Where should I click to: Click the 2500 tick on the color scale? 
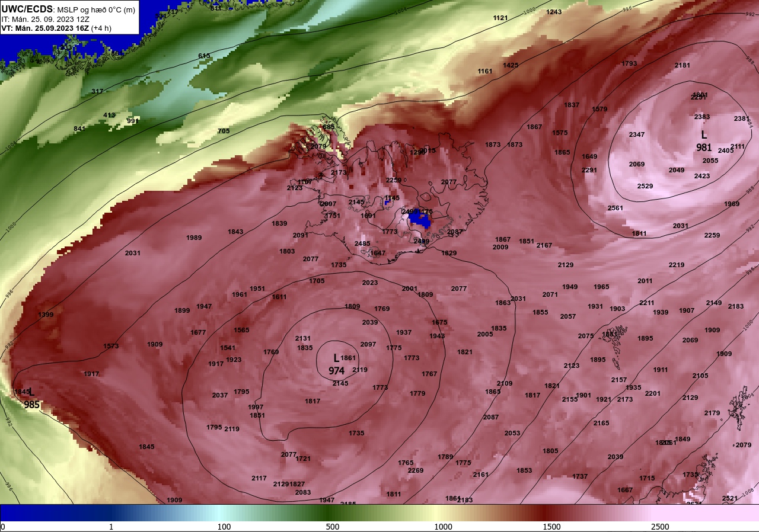click(x=660, y=527)
